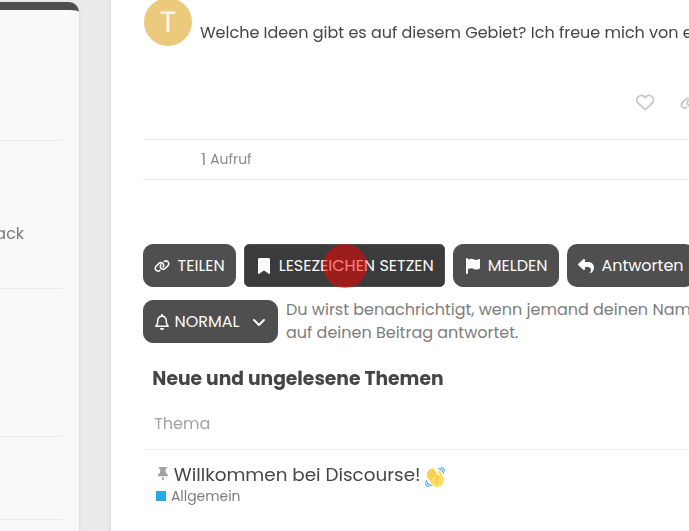Open the topic Willkommen bei Discourse!
The height and width of the screenshot is (531, 689).
click(296, 475)
